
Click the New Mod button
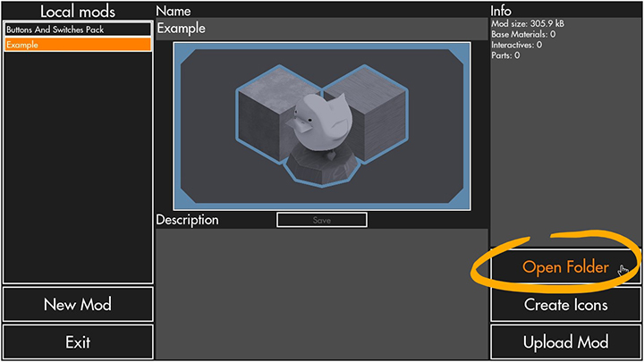pyautogui.click(x=78, y=305)
